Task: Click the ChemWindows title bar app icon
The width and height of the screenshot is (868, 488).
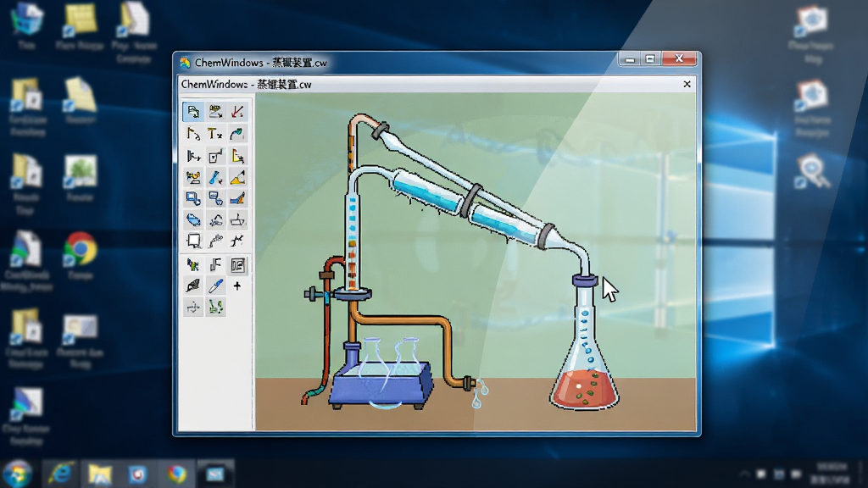Action: [x=185, y=63]
